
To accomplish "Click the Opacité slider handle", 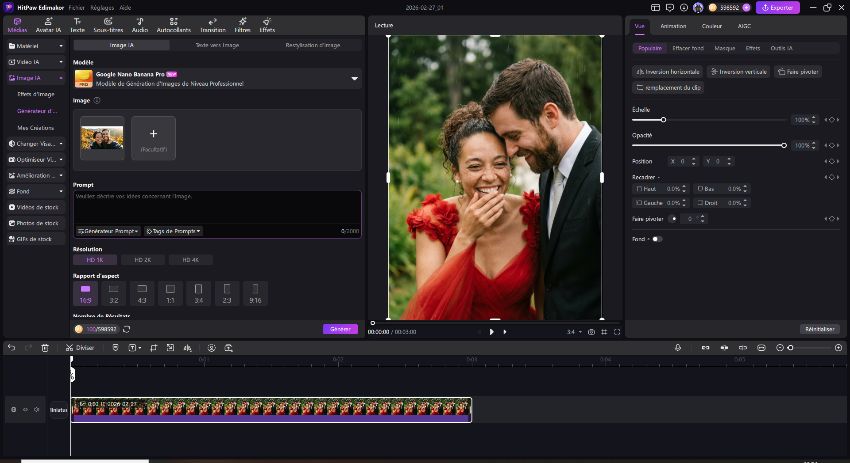I will tap(784, 146).
